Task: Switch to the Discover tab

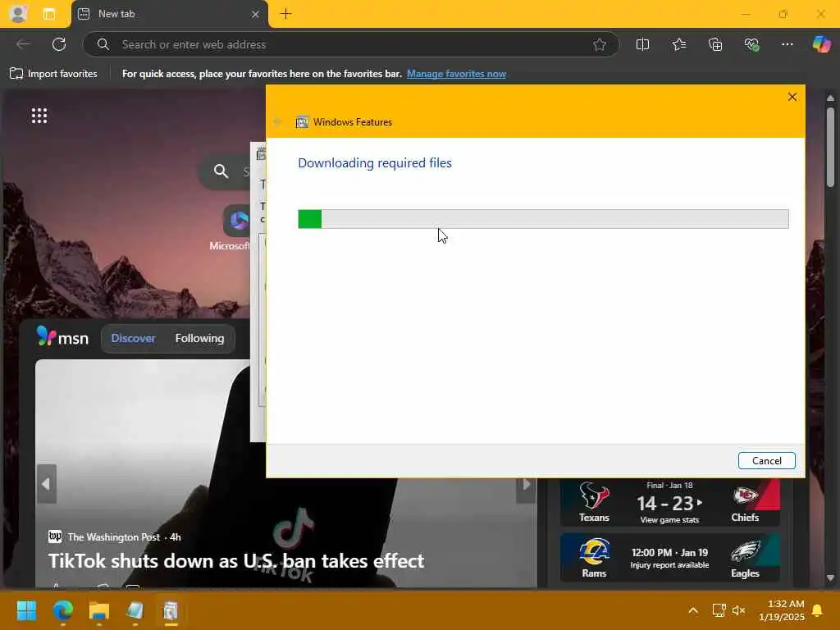Action: [x=133, y=338]
